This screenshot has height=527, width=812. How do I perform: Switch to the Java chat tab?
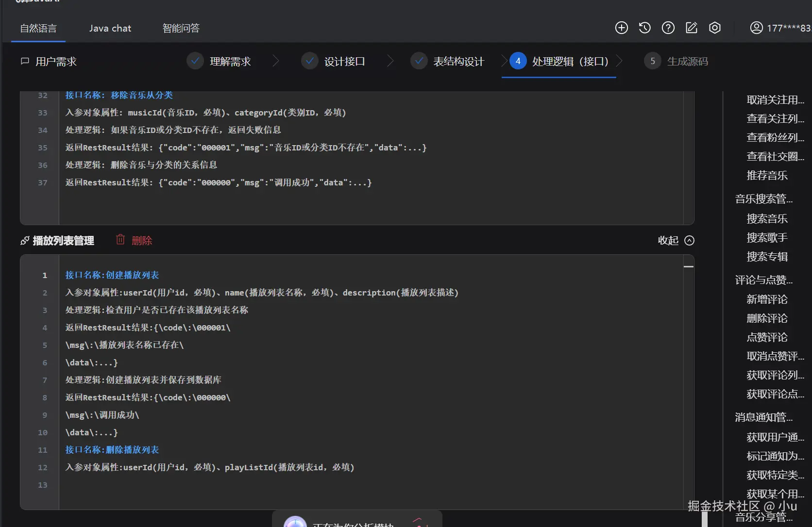point(110,28)
